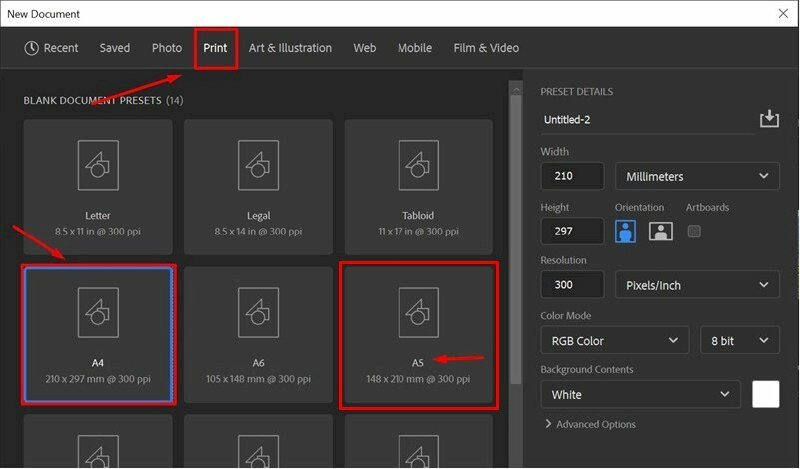Set orientation to landscape
The image size is (800, 469).
[x=661, y=231]
